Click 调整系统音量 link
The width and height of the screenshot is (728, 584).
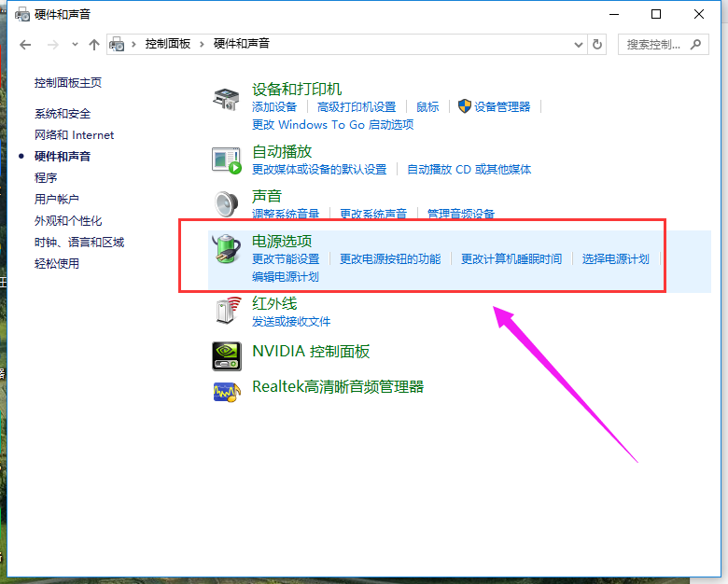[x=286, y=215]
